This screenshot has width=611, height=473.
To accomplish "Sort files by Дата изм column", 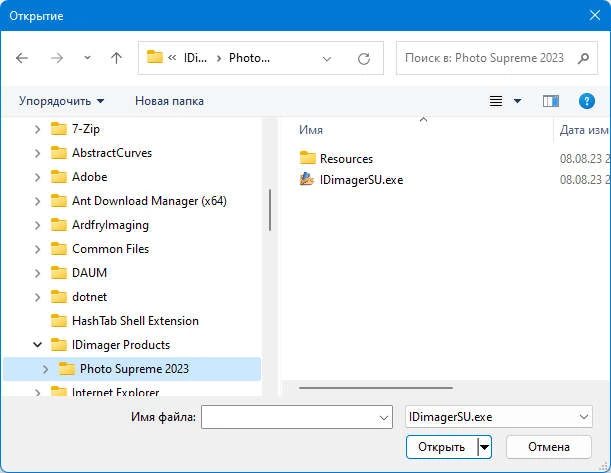I will (x=584, y=130).
